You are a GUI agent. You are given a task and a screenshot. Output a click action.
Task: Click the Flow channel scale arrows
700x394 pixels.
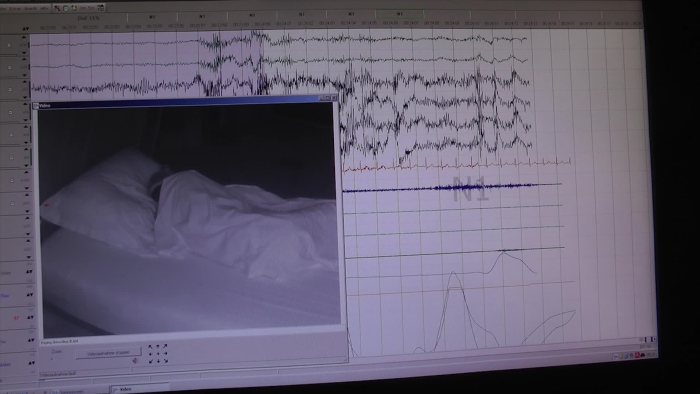29,295
